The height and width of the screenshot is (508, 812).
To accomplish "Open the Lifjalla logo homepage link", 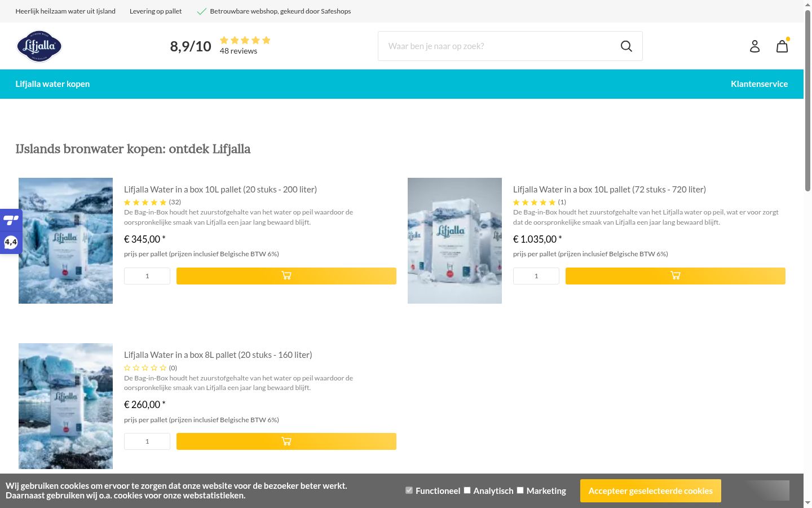I will click(39, 46).
